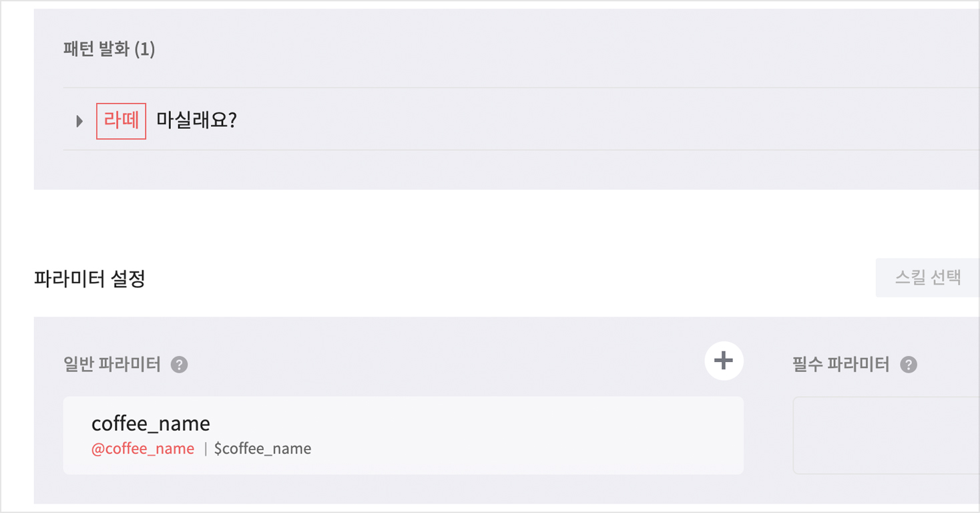Click the separator between @coffee_name and $coffee_name
The image size is (980, 513).
[x=205, y=449]
